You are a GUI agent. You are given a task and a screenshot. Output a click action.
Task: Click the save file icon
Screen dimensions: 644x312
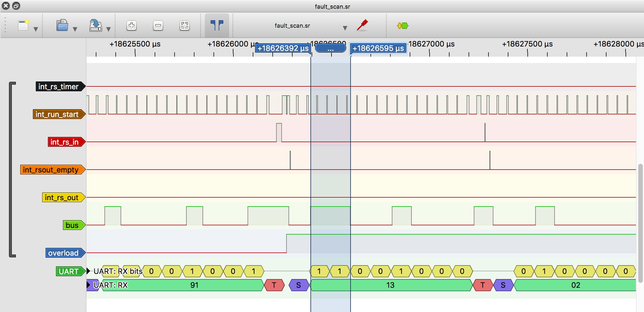point(96,25)
